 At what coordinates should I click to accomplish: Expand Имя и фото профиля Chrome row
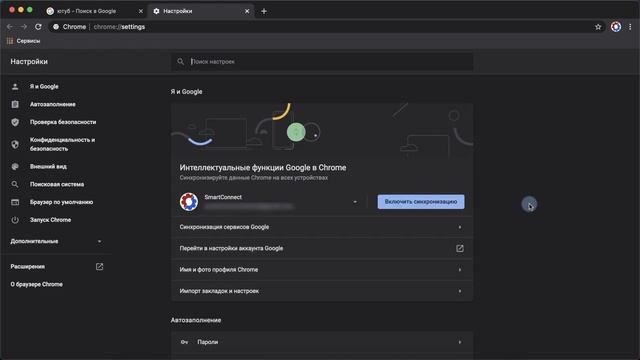tap(322, 269)
